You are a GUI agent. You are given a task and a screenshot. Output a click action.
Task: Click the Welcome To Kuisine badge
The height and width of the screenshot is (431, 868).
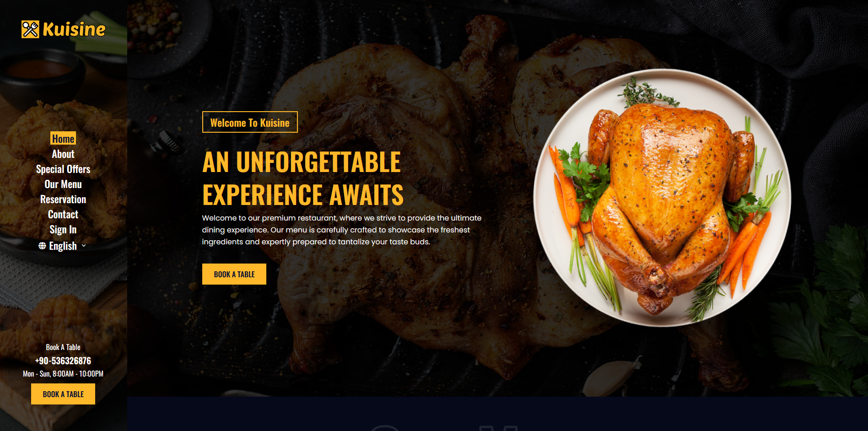250,122
